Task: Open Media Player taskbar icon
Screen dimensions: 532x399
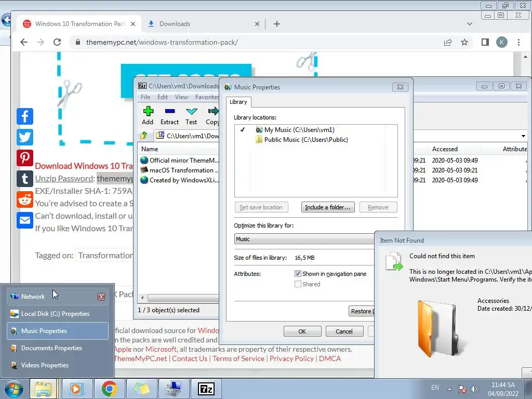Action: click(x=76, y=389)
